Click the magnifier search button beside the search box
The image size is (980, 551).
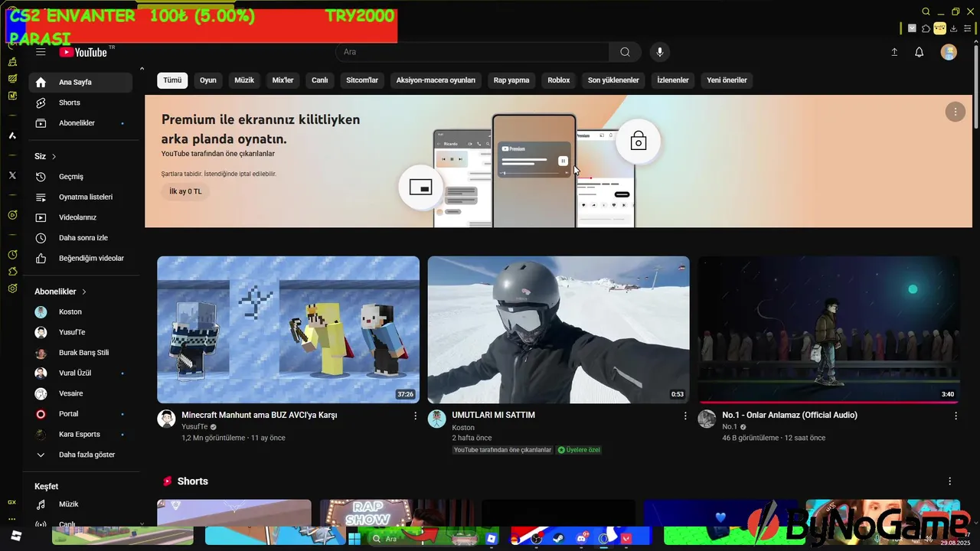point(626,52)
